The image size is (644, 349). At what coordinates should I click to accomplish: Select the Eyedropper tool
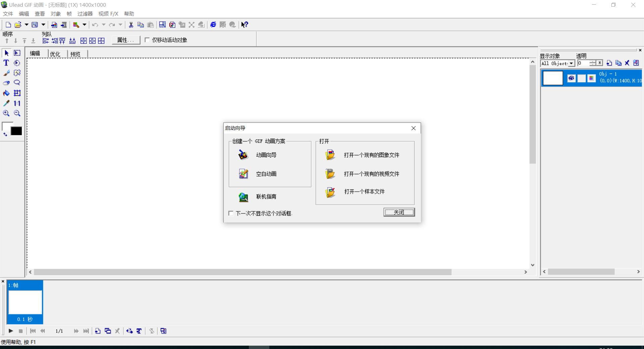click(x=6, y=103)
